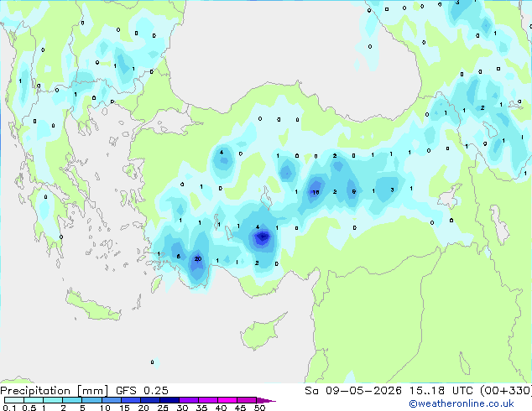Click the "9" value east of the 16

pos(353,192)
